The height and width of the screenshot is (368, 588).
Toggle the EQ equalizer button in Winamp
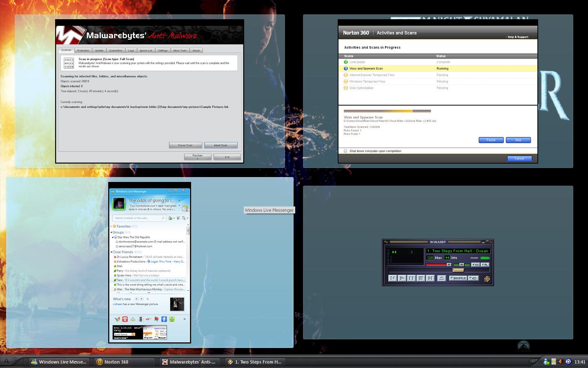pyautogui.click(x=476, y=265)
